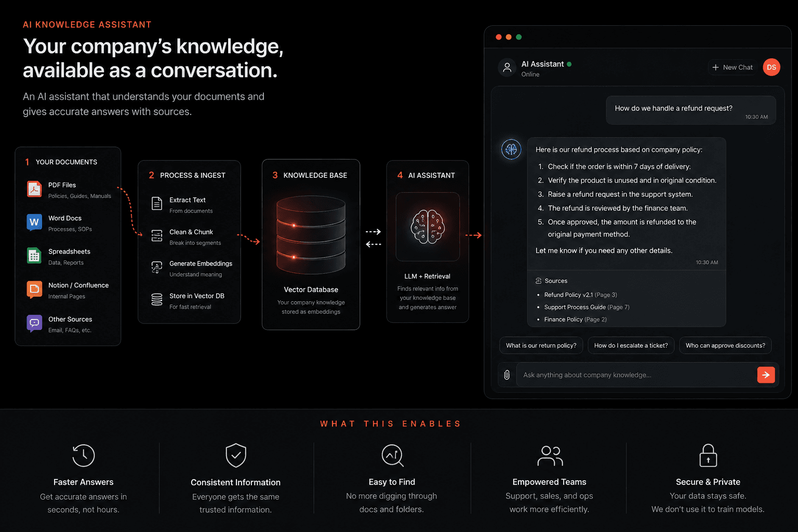Click the assistant brain avatar beside reply
798x532 pixels.
click(511, 150)
